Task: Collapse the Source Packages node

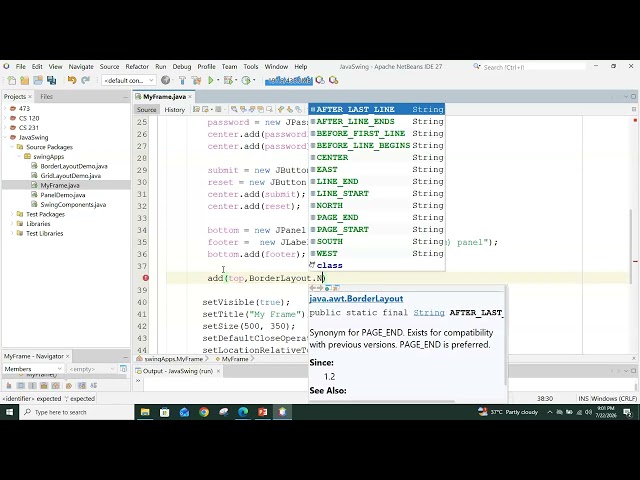Action: click(x=12, y=147)
